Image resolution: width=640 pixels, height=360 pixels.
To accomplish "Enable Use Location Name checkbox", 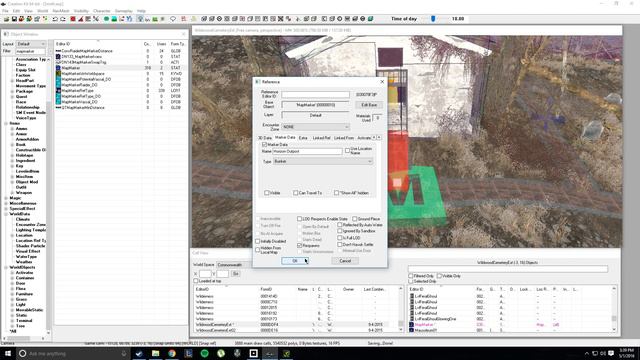I will (x=347, y=151).
